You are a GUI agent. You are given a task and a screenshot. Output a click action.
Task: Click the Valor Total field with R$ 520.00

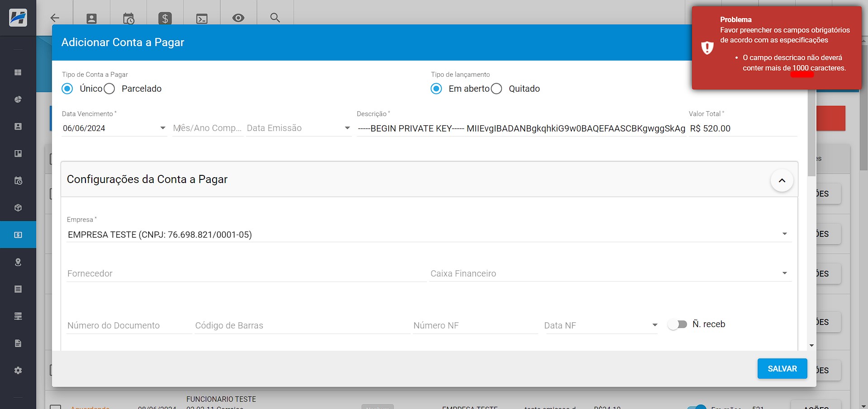click(x=743, y=128)
